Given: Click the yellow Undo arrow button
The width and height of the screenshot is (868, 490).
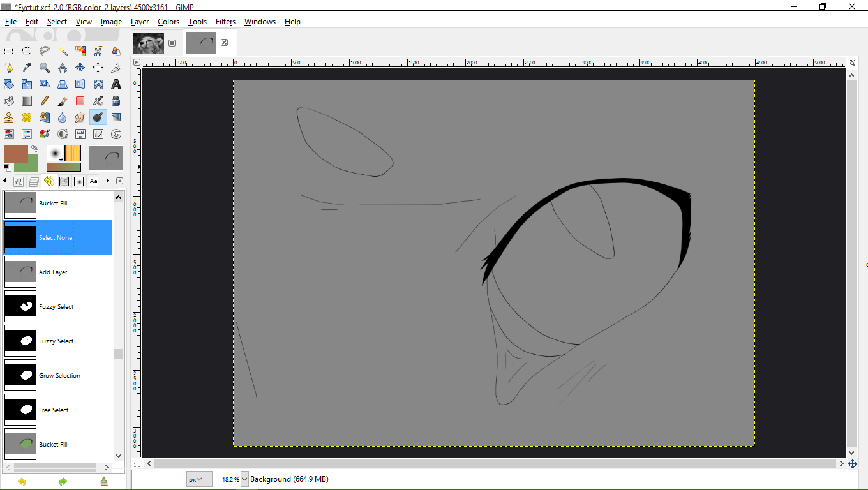Looking at the screenshot, I should (22, 482).
